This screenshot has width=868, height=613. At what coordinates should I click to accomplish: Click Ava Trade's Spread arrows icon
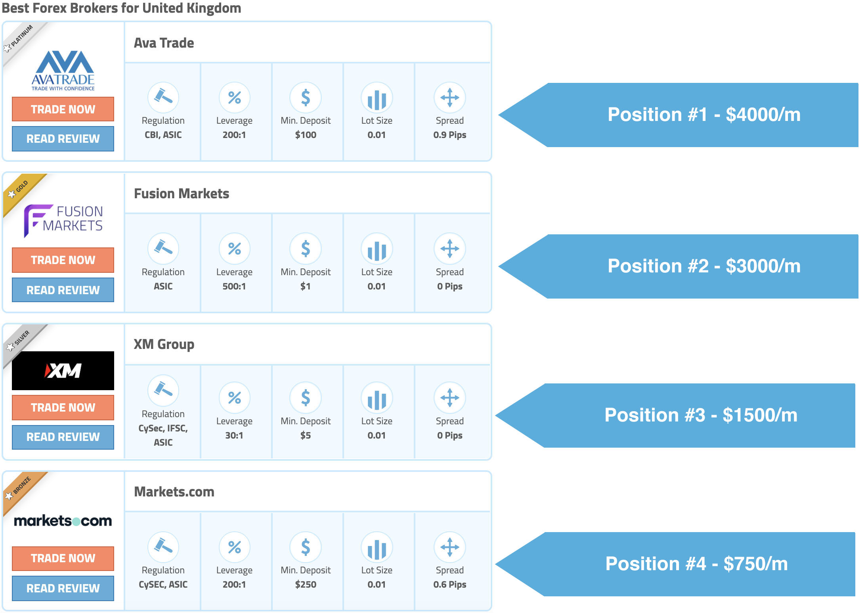click(449, 98)
